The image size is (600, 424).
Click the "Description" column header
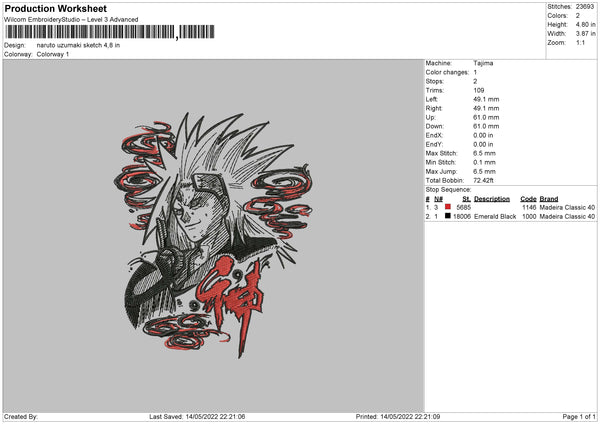(492, 199)
